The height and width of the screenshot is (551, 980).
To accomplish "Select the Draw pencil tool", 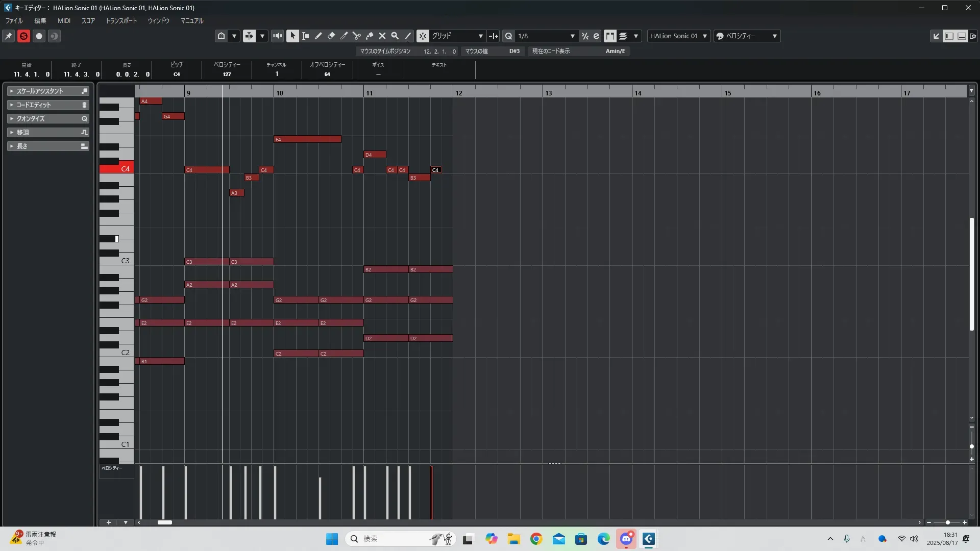I will point(318,36).
